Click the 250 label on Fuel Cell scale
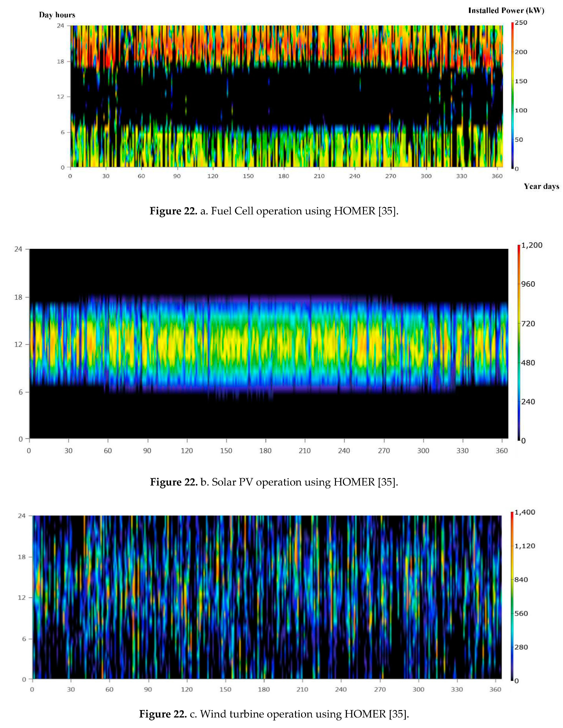 (521, 23)
